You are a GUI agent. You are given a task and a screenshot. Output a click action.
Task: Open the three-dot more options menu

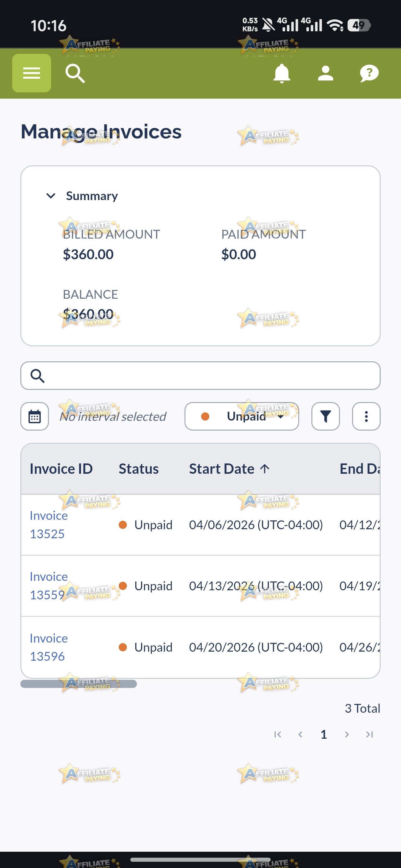click(x=366, y=416)
